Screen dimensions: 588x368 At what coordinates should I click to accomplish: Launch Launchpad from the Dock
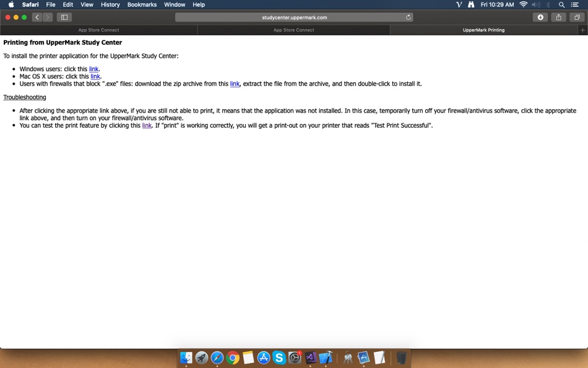[x=201, y=357]
